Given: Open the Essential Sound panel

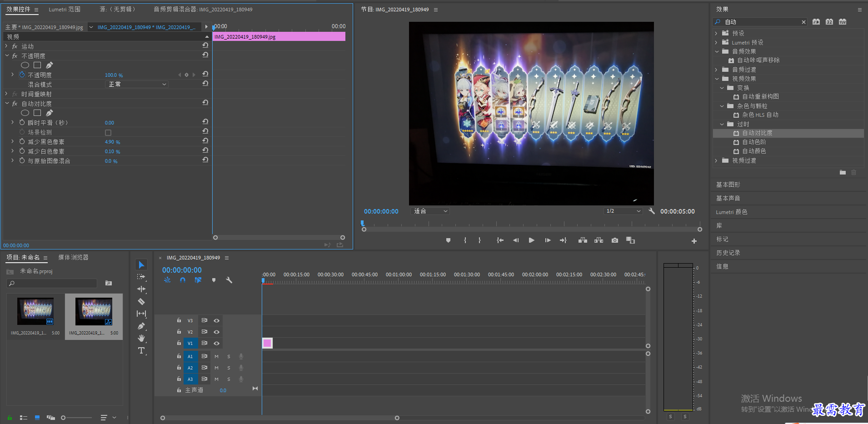Looking at the screenshot, I should [x=728, y=198].
